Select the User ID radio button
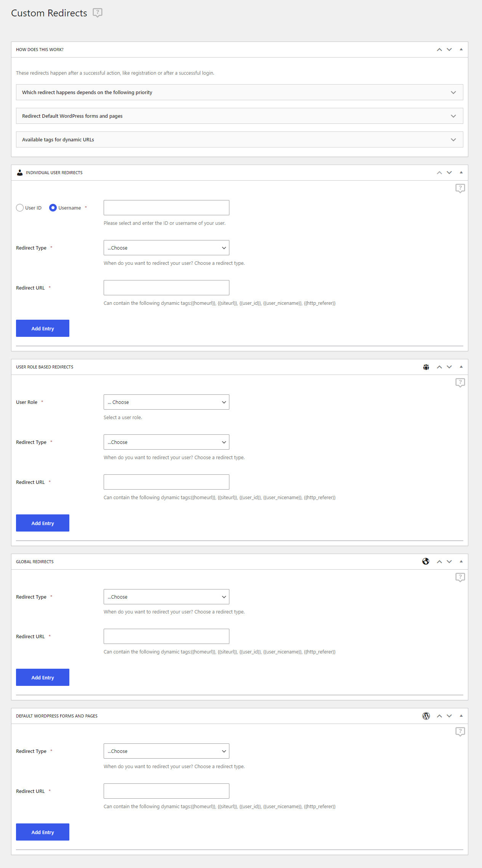 tap(20, 208)
